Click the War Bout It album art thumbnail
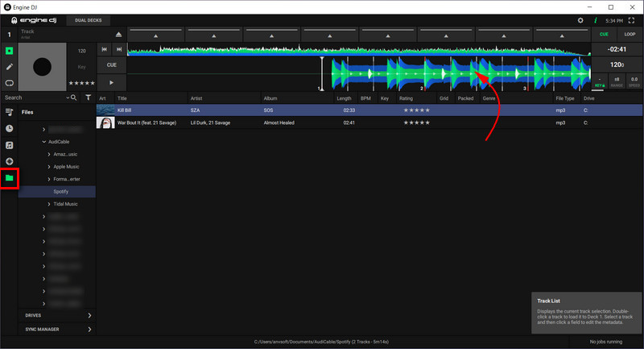644x349 pixels. point(105,123)
